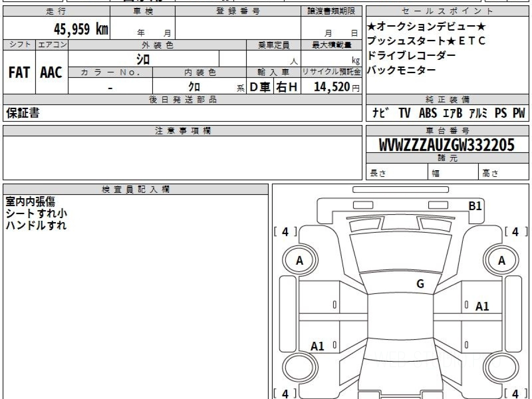Select the ナビ equipment label
Image resolution: width=532 pixels, height=399 pixels.
[x=380, y=113]
